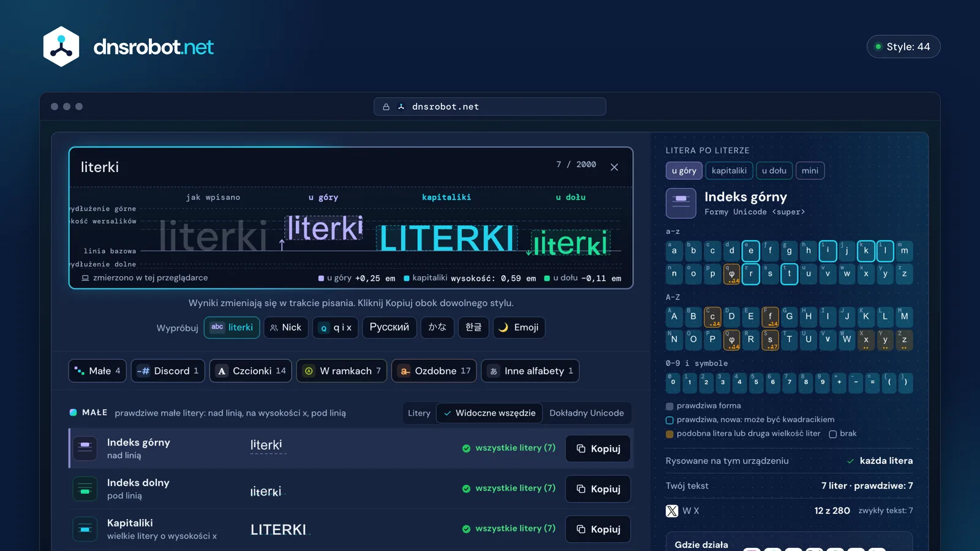Switch letter panel to 'u góry' mode
980x551 pixels.
click(684, 171)
